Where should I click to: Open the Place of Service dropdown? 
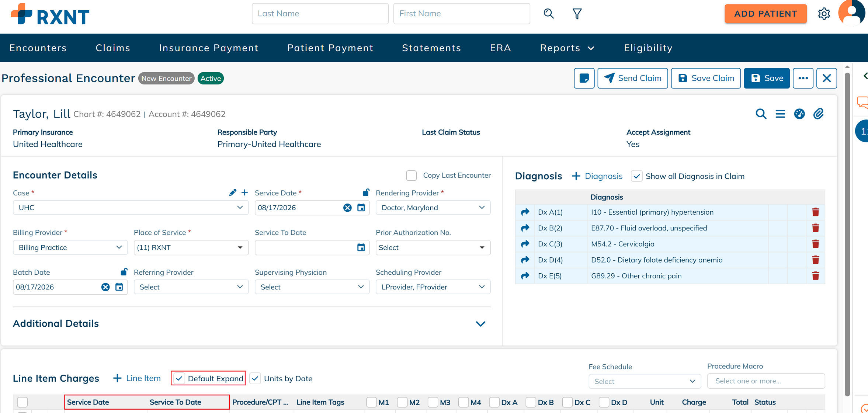[191, 247]
